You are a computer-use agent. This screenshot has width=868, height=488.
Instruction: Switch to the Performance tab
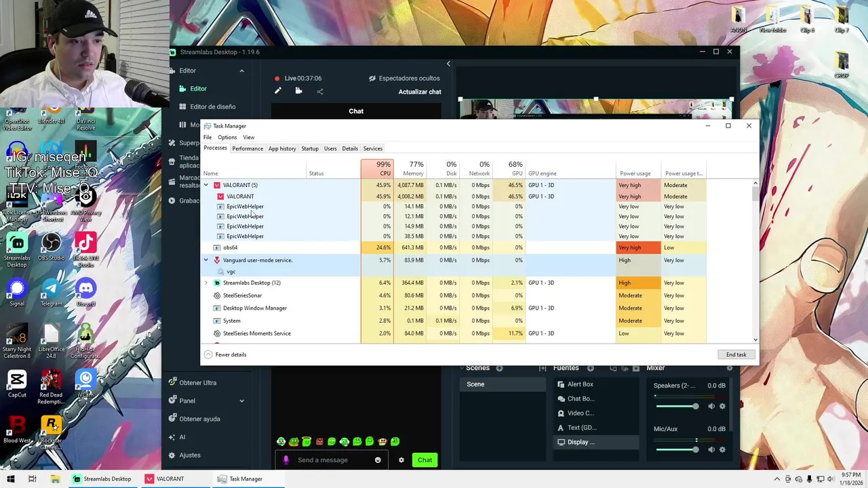coord(248,148)
